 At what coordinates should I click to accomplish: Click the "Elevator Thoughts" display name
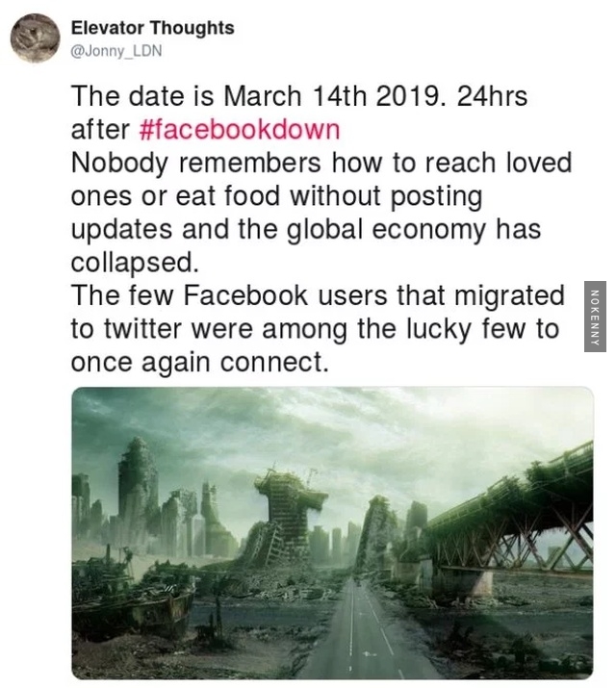(153, 28)
